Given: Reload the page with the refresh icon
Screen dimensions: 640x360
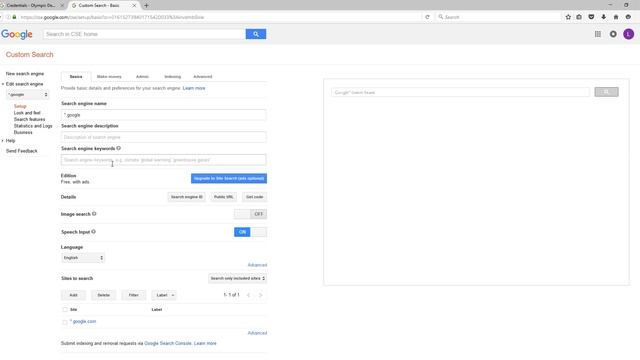Looking at the screenshot, I should (x=427, y=17).
